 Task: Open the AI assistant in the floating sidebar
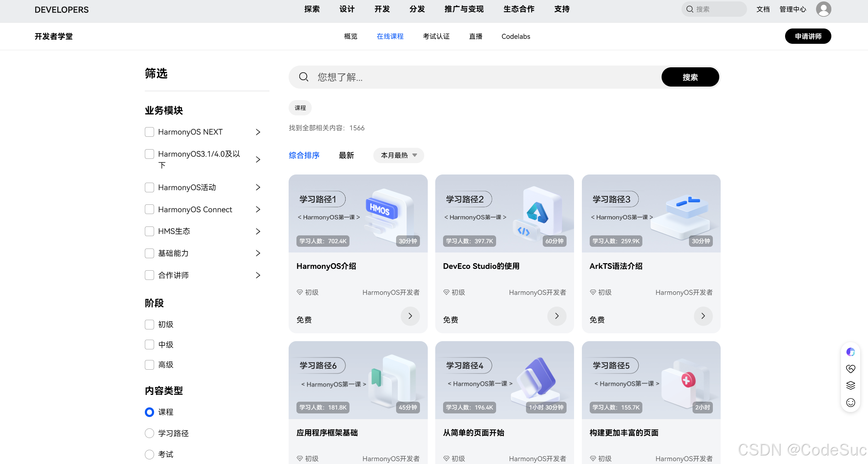click(x=851, y=352)
